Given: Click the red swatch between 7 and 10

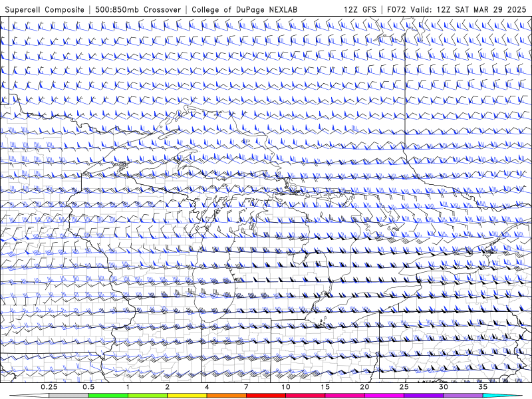Looking at the screenshot, I should pyautogui.click(x=266, y=396).
